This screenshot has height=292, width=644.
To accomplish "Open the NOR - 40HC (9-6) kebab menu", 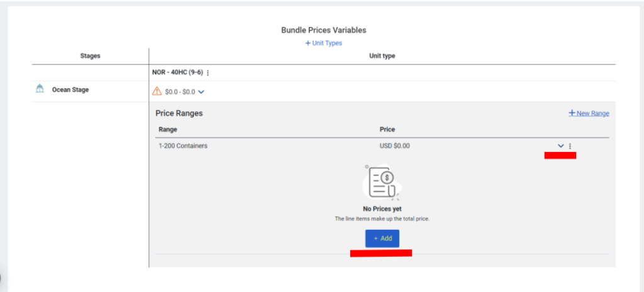I will [x=208, y=73].
